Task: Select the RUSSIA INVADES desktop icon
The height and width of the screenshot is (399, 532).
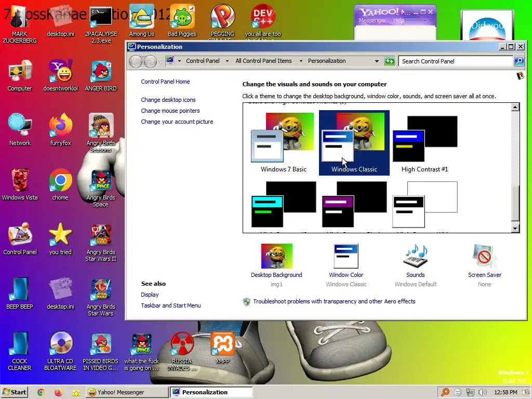Action: pyautogui.click(x=181, y=352)
